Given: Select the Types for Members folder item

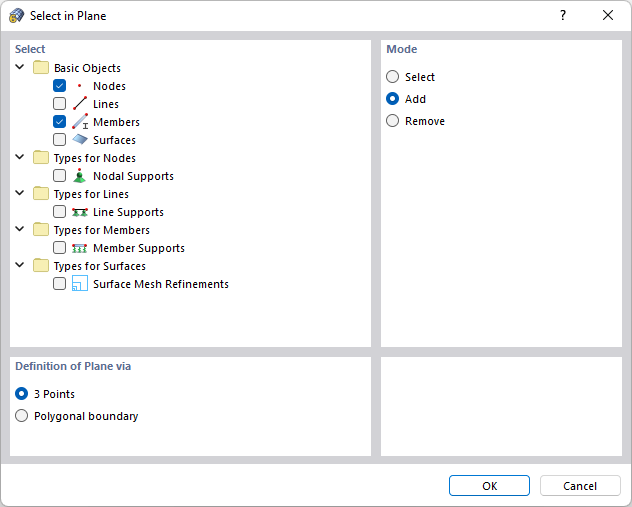Looking at the screenshot, I should (x=101, y=230).
